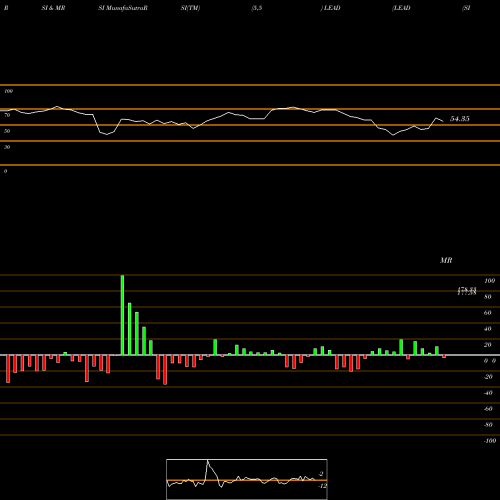Click the ') LEAD' header text

pyautogui.click(x=330, y=8)
